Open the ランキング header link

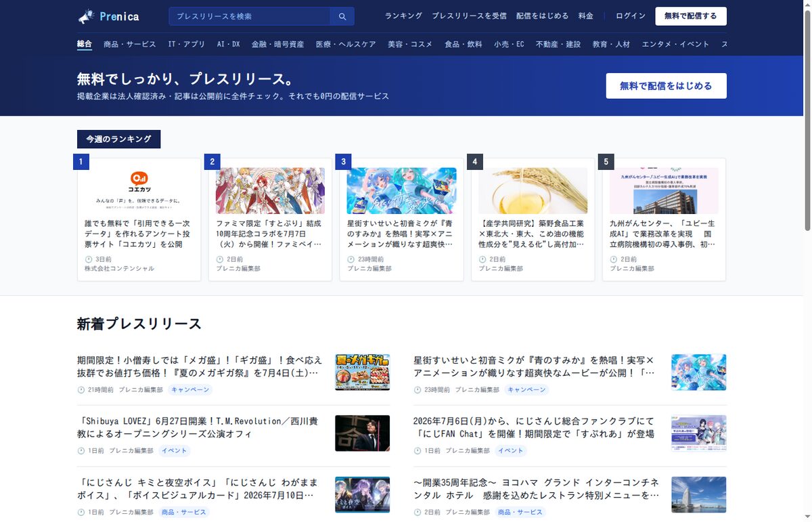403,16
